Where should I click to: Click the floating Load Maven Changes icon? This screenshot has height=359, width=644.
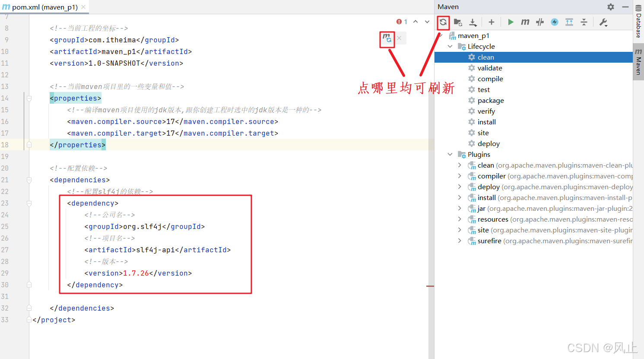[387, 38]
